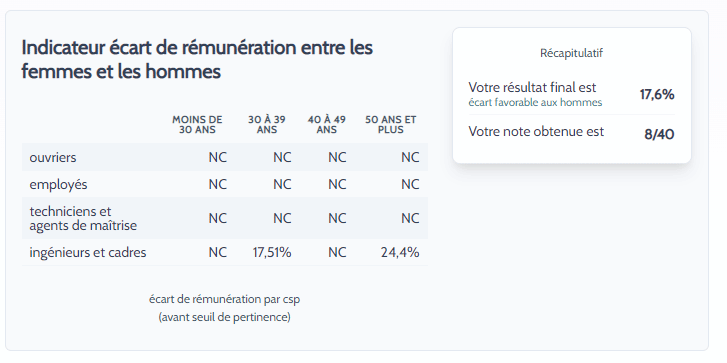Select the '30 à 39 ans' column header
Viewport: 727px width, 363px height.
267,125
